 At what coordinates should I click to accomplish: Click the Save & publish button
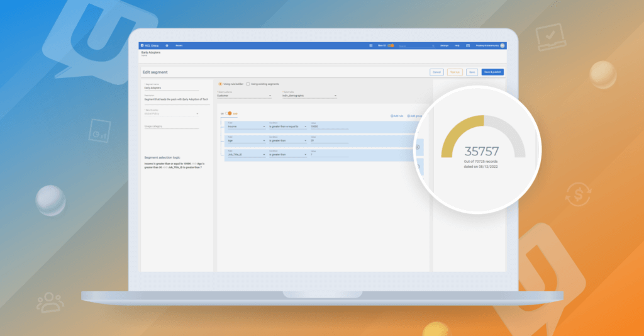(492, 72)
